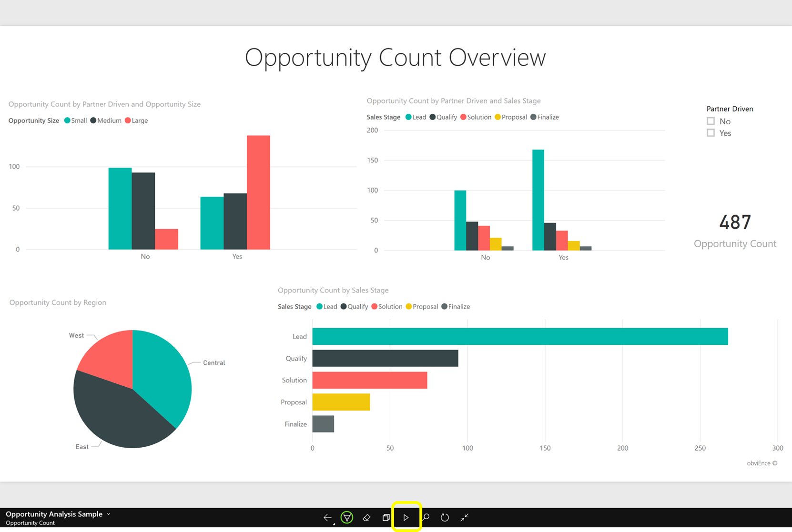Check the Partner Driven 'No' checkbox
The image size is (792, 532).
point(711,121)
